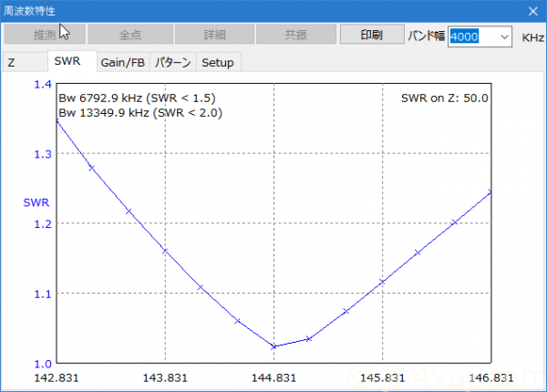This screenshot has width=547, height=392.
Task: Open the Gain/FB tab
Action: (x=122, y=63)
